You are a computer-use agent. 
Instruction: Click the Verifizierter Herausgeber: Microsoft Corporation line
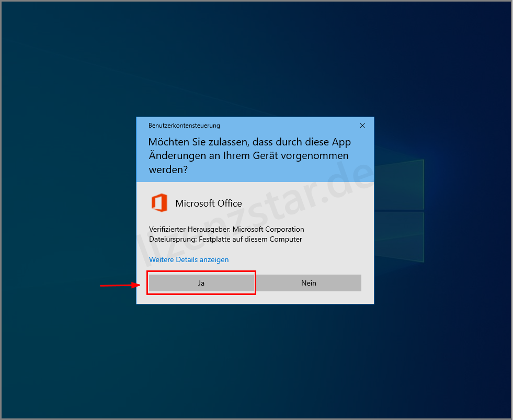[226, 229]
